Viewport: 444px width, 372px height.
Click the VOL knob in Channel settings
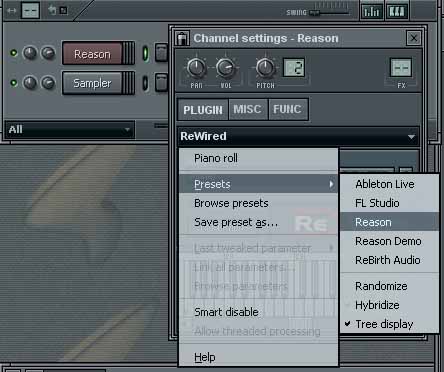coord(226,67)
